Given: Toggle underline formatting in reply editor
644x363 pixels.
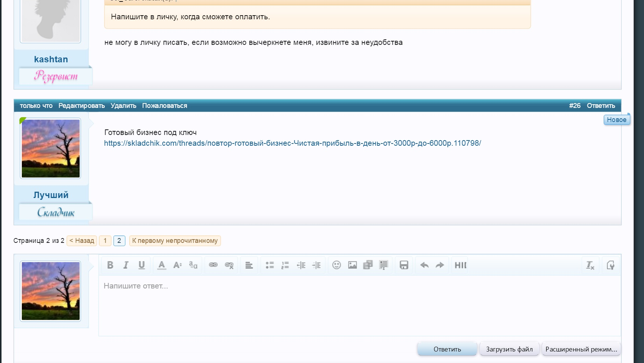Looking at the screenshot, I should 141,265.
